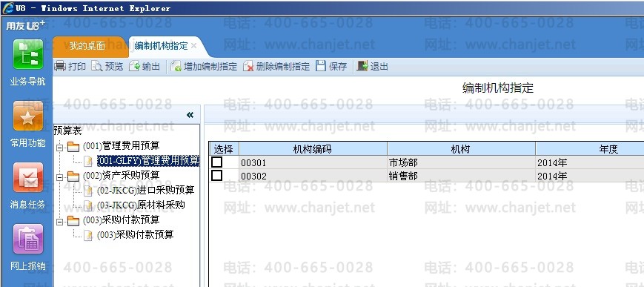644x287 pixels.
Task: Collapse the (001)管理费用预算 tree node
Action: pyautogui.click(x=59, y=147)
